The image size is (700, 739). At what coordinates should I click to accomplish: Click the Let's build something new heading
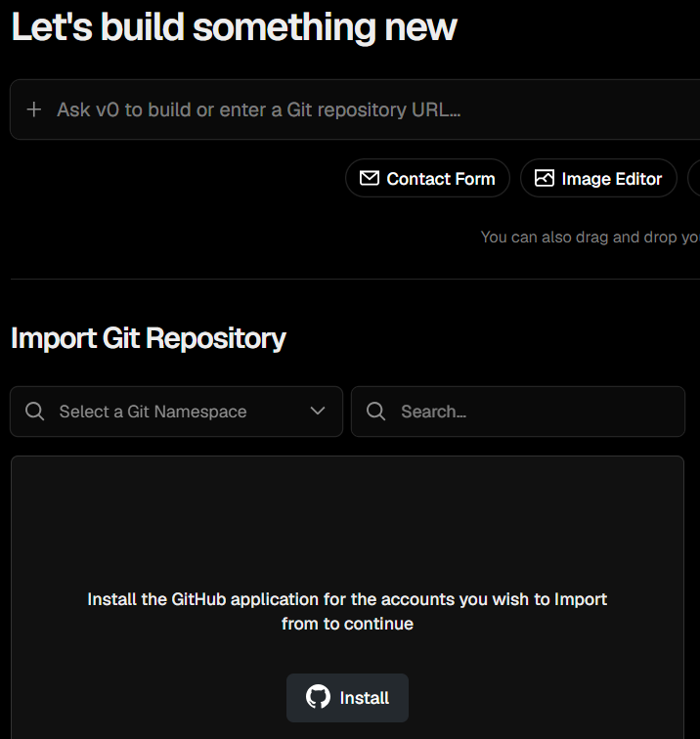(x=234, y=27)
